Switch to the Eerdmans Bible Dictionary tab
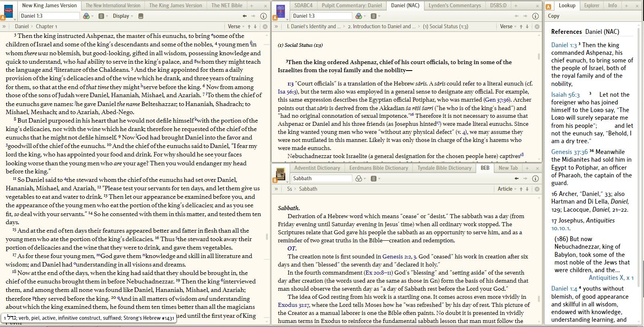Image resolution: width=644 pixels, height=327 pixels. click(378, 168)
